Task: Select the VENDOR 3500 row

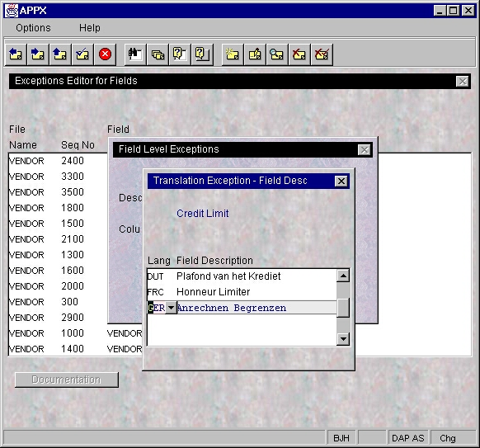Action: click(59, 192)
